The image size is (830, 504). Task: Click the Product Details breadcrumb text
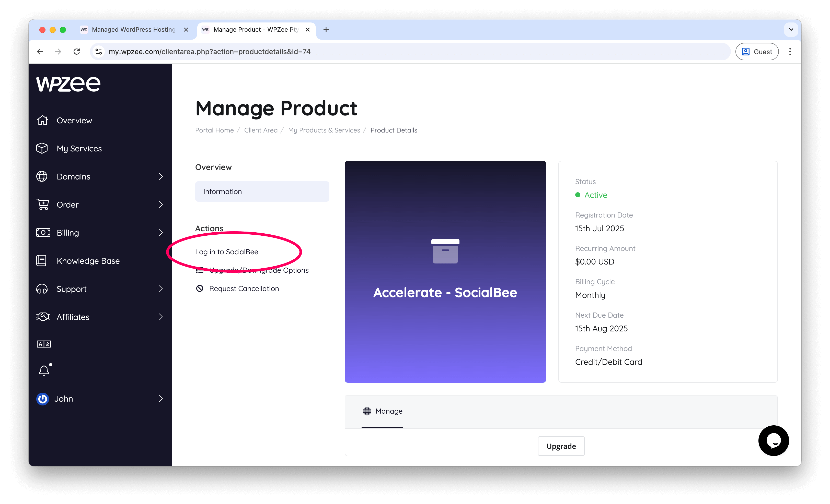(x=394, y=130)
